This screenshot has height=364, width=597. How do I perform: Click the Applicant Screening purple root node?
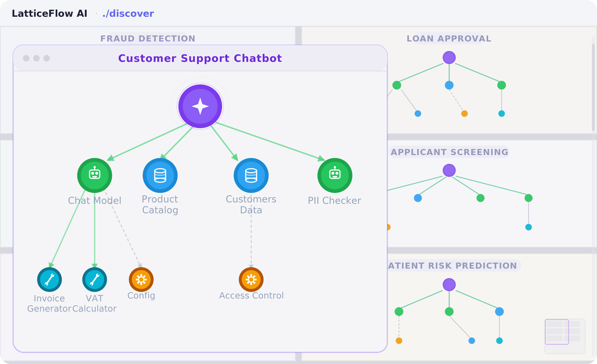pos(449,170)
